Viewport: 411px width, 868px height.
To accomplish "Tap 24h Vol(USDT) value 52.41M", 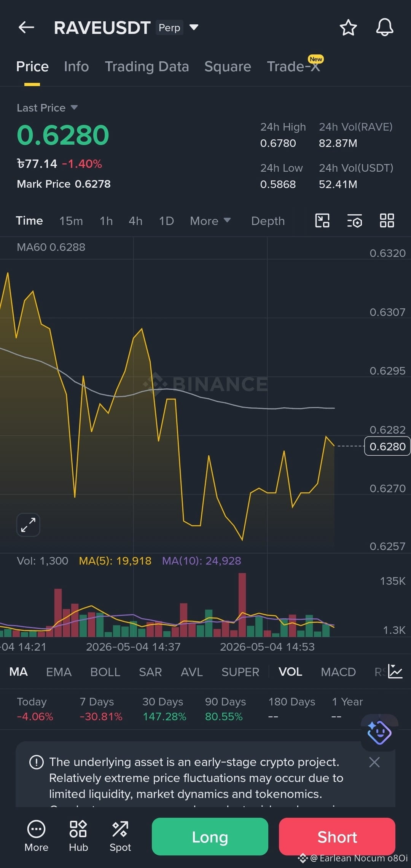I will (x=338, y=184).
